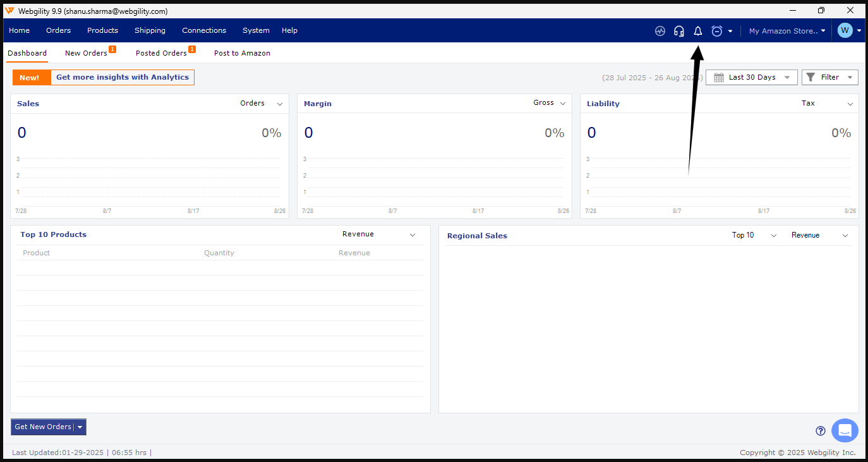The image size is (868, 462).
Task: Open the Regional Sales Top 10 dropdown
Action: 754,235
